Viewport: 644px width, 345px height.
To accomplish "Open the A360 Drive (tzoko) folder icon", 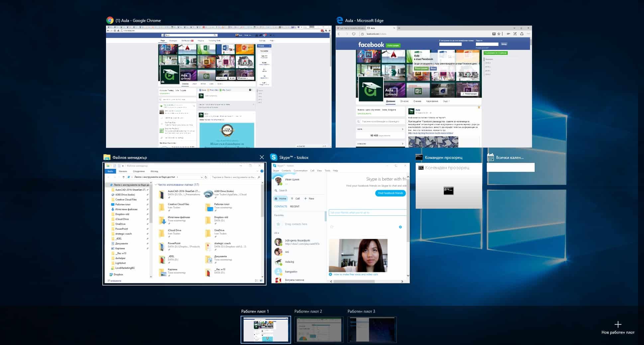I will coord(208,194).
